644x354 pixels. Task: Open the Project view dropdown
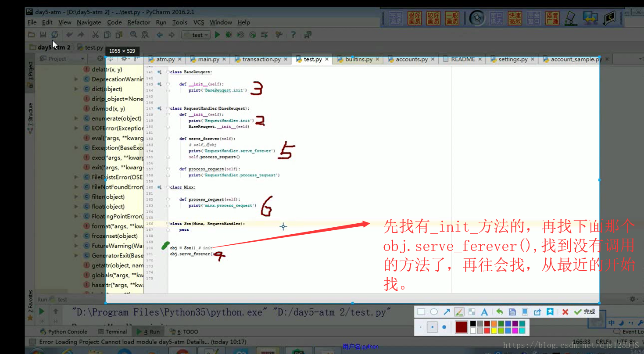tap(82, 59)
